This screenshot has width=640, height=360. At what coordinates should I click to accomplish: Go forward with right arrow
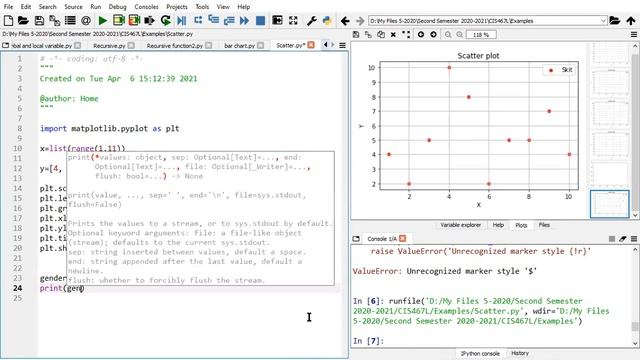coord(360,20)
